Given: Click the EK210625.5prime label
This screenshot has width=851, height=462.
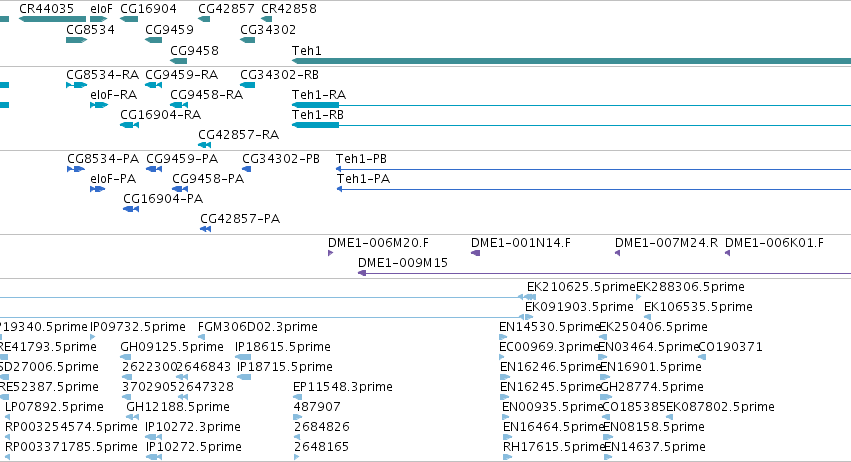Looking at the screenshot, I should 581,287.
